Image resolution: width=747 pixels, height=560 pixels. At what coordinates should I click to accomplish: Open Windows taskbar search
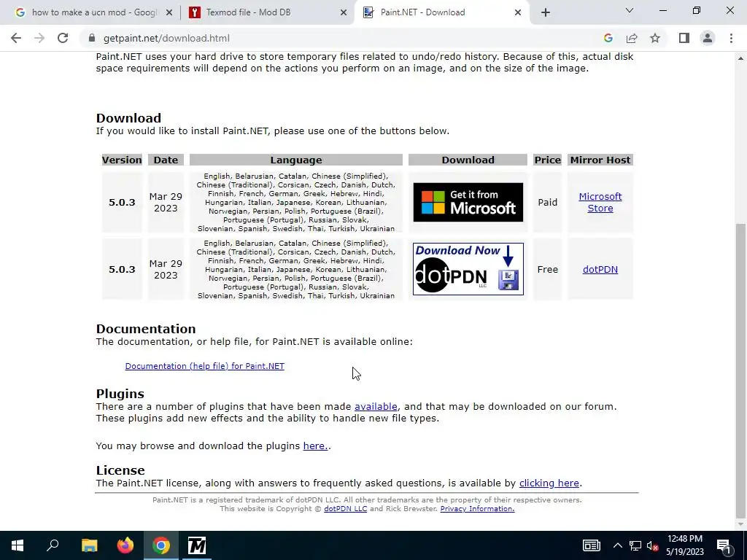pyautogui.click(x=53, y=545)
